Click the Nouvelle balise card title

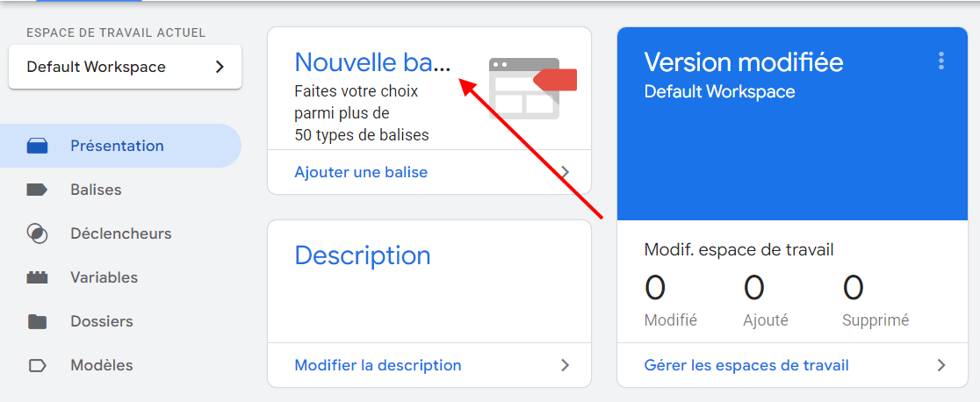point(371,61)
